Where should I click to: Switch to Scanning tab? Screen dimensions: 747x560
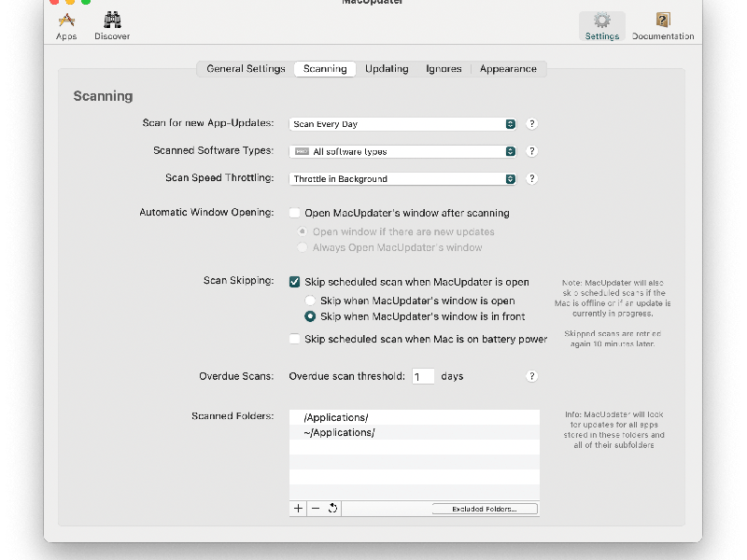pyautogui.click(x=325, y=69)
